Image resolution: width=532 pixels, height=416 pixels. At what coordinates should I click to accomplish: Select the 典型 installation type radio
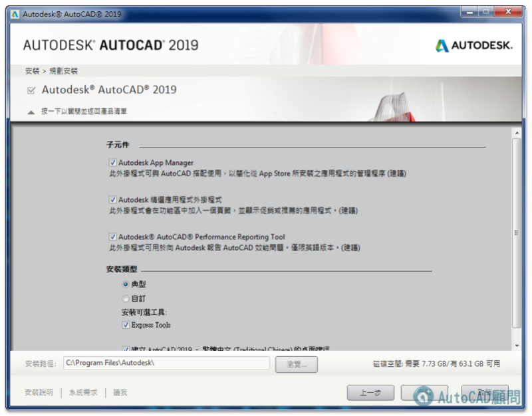tap(125, 284)
